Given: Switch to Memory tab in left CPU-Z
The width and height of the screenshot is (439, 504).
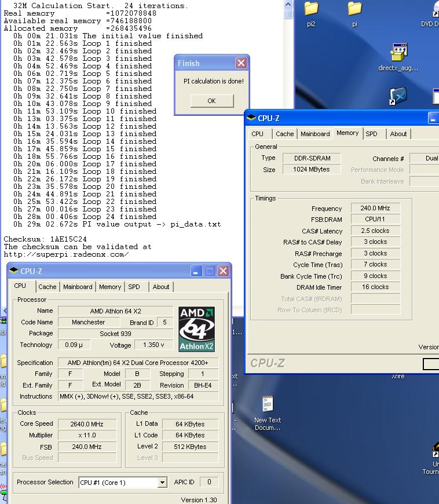Looking at the screenshot, I should 110,287.
